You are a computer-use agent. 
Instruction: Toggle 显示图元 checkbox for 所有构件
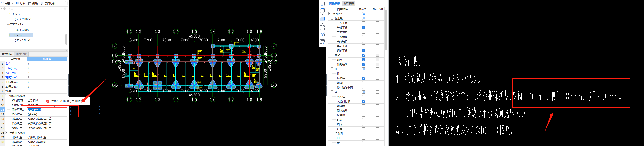coord(364,14)
